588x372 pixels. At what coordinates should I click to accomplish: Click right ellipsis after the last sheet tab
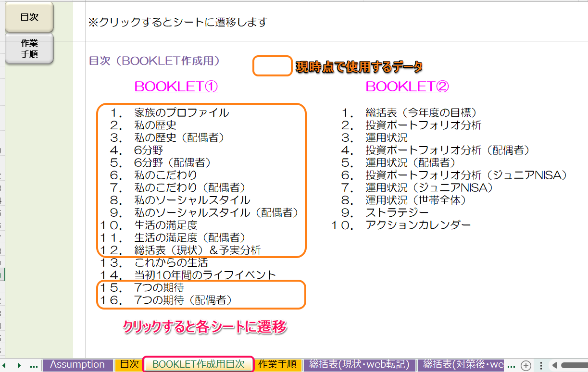coord(512,365)
